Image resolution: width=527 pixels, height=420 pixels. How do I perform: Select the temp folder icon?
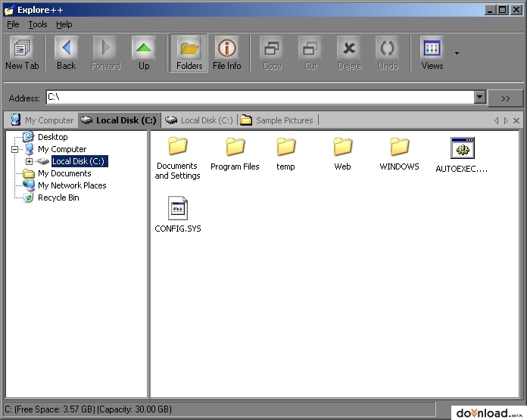pyautogui.click(x=285, y=147)
